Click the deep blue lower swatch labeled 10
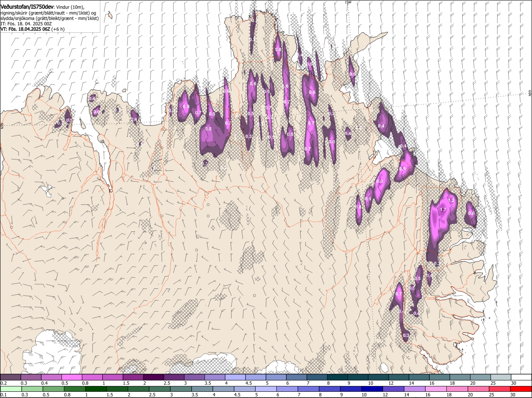Screen dimensions: 532x398 click(372, 389)
